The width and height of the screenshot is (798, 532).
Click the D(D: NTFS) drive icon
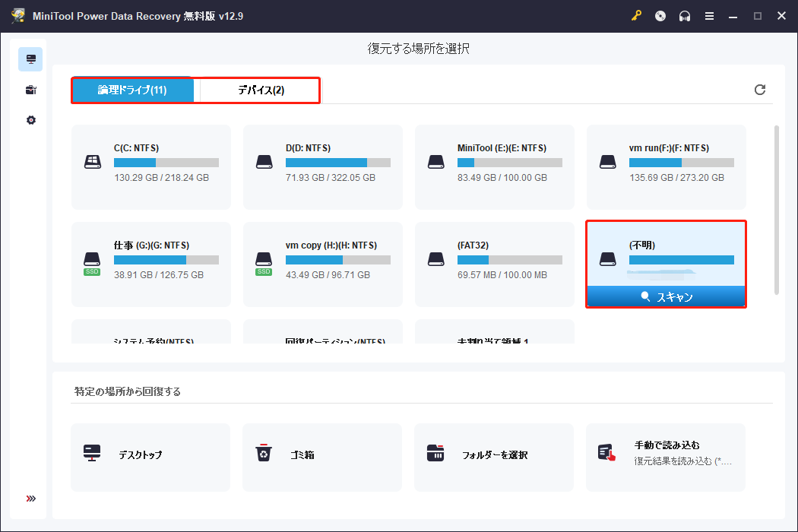264,162
